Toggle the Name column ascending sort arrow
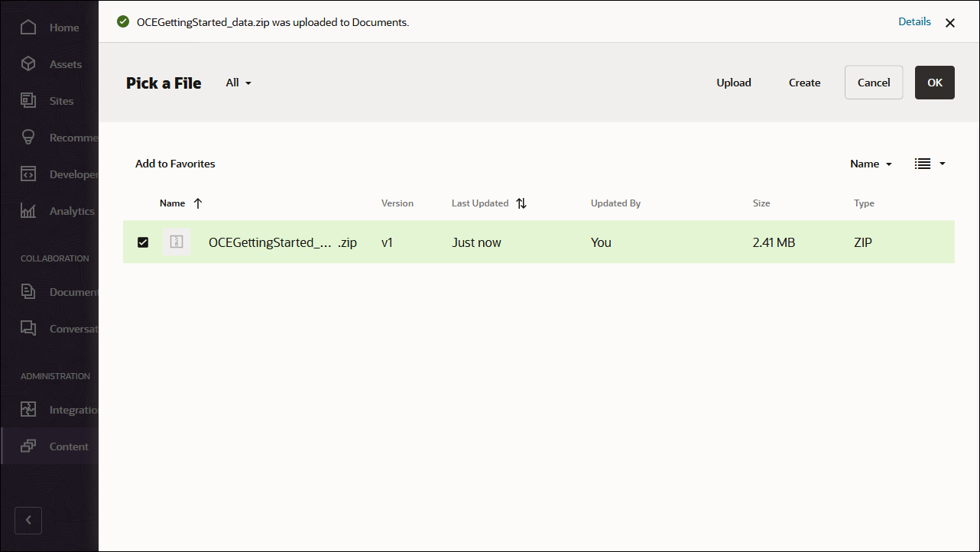 click(197, 203)
